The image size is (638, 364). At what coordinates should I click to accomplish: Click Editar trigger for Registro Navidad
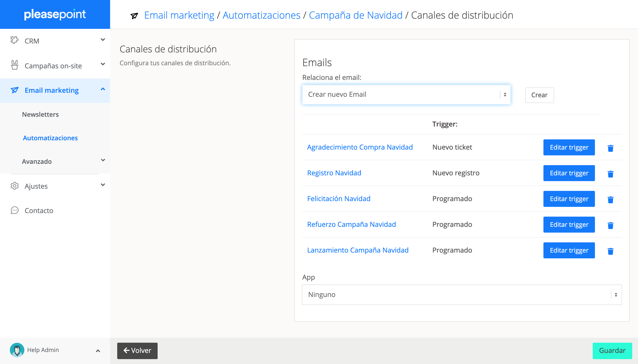569,173
